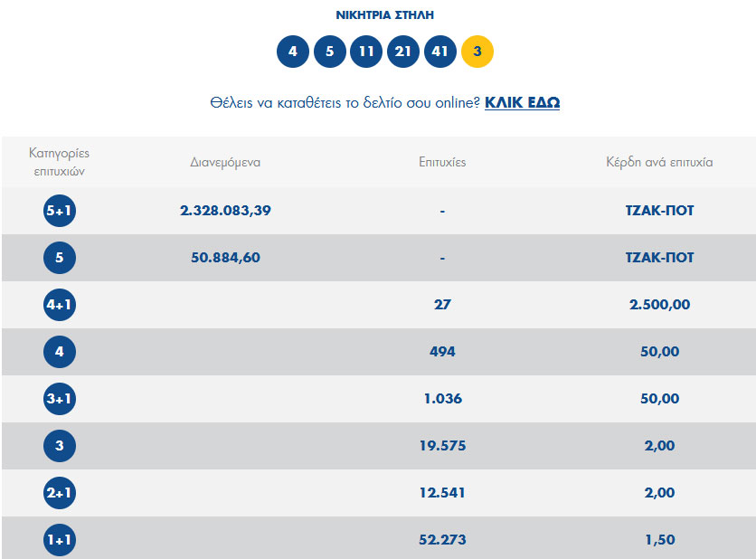Select the 3+1 category badge
The height and width of the screenshot is (559, 756).
(60, 399)
